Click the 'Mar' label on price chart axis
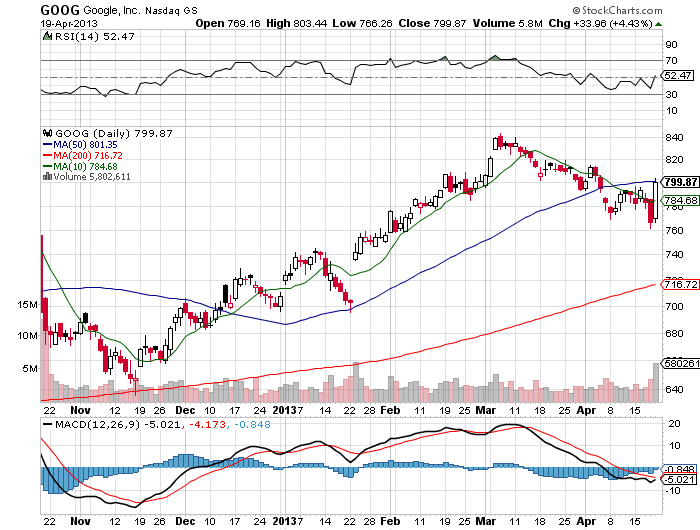The height and width of the screenshot is (530, 700). [486, 410]
